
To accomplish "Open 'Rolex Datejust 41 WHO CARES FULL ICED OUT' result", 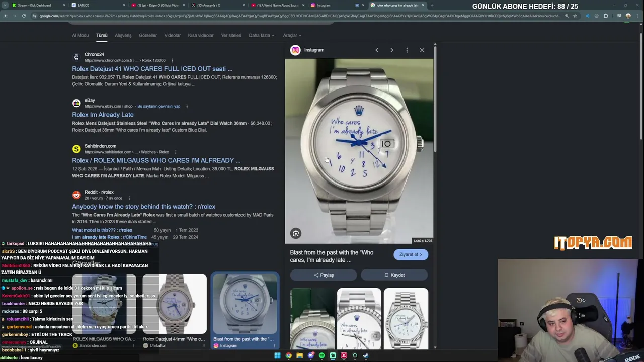I will pyautogui.click(x=152, y=69).
